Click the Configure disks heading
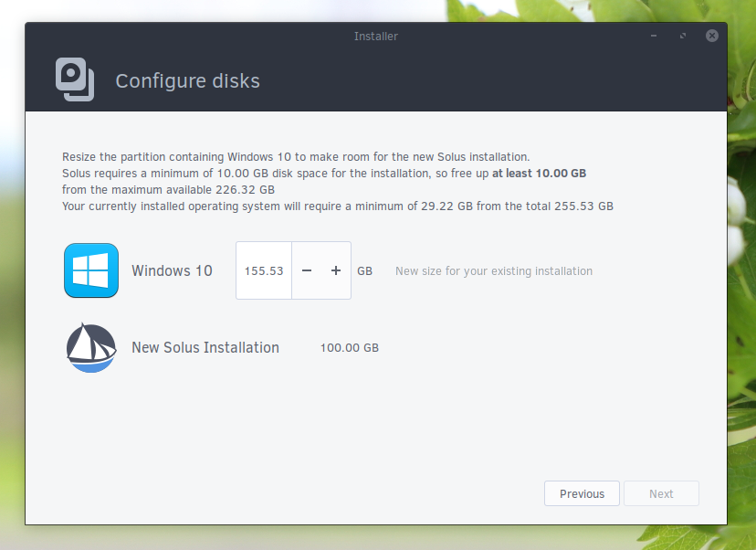Screen dimensions: 756x550 coord(187,81)
